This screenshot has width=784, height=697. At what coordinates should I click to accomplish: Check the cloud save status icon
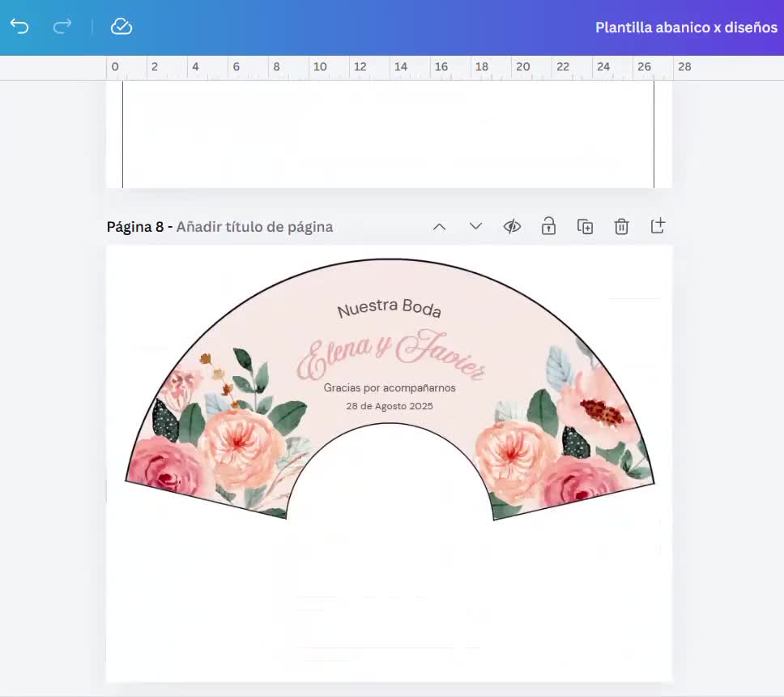tap(121, 27)
